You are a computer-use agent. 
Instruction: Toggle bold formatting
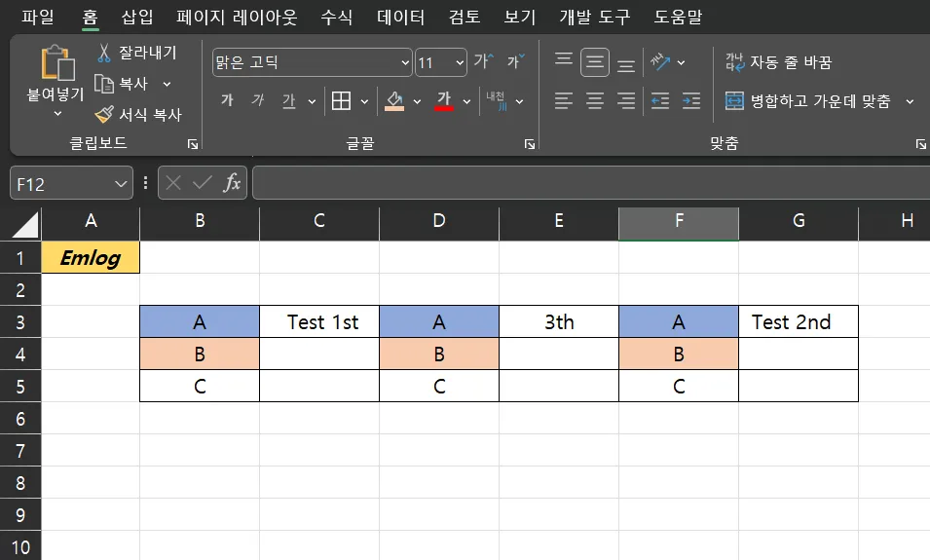point(227,100)
